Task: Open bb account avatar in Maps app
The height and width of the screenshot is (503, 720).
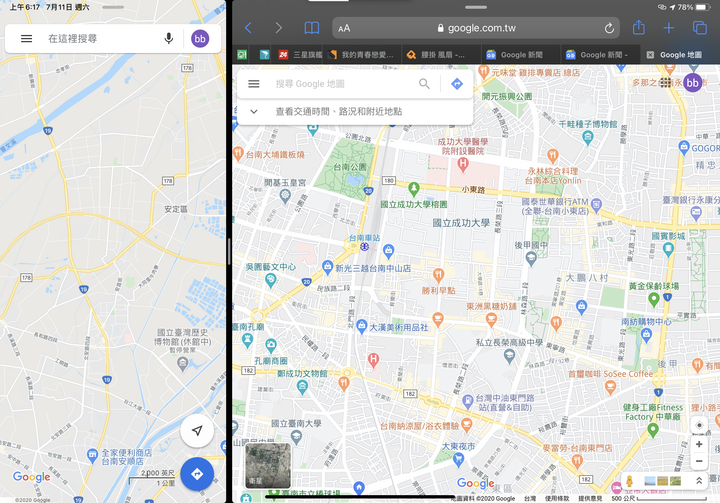Action: click(200, 39)
